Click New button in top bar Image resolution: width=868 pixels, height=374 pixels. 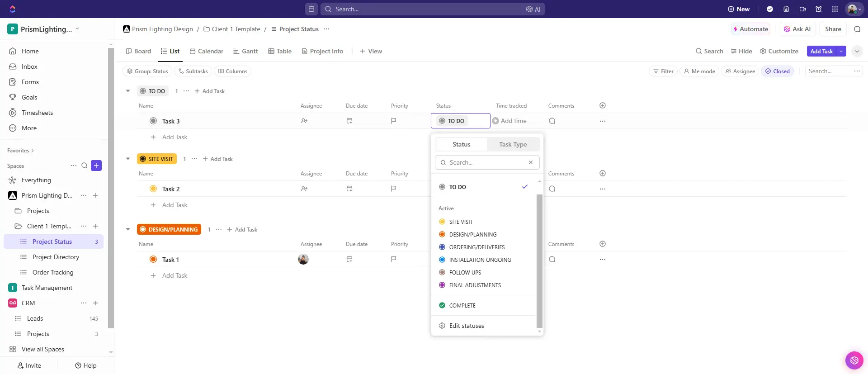[x=739, y=9]
